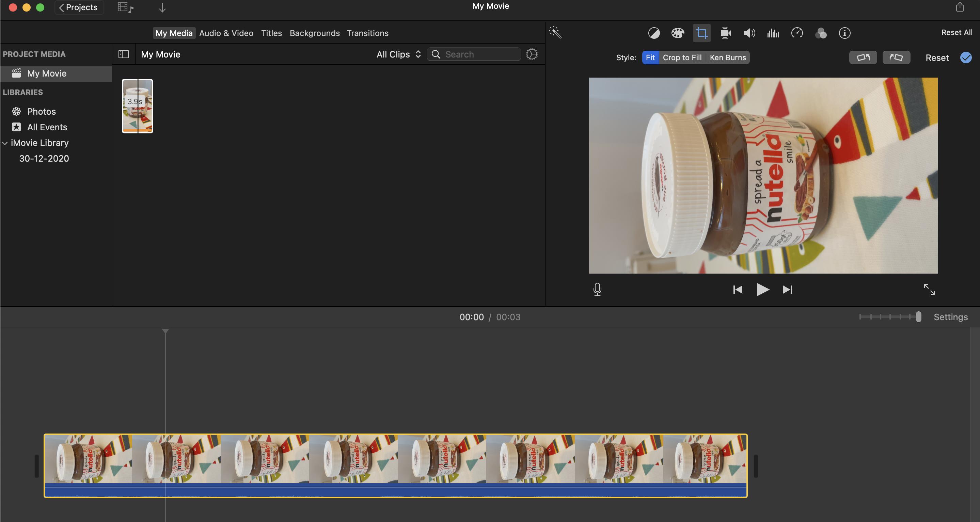980x522 pixels.
Task: Apply crop with the blue checkmark
Action: click(x=966, y=58)
